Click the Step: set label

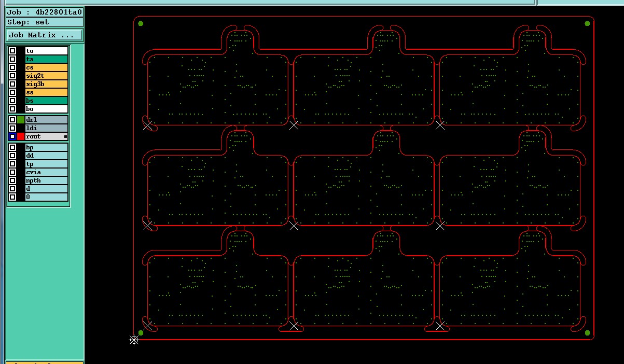(45, 22)
